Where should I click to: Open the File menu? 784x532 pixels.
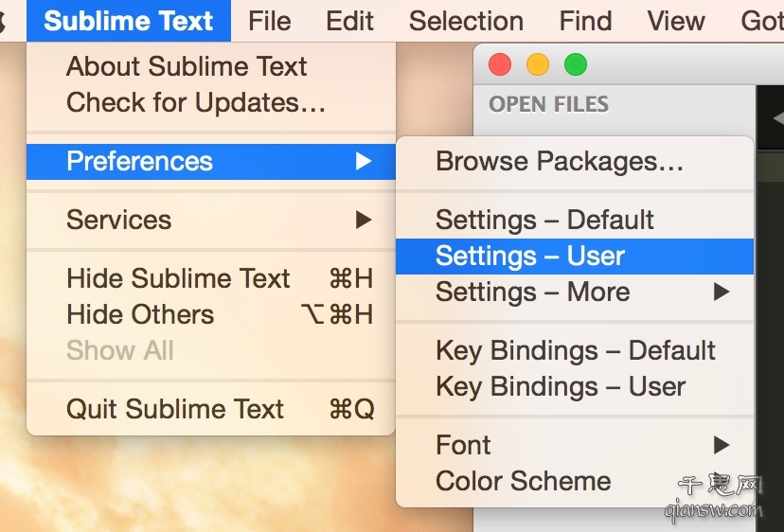click(x=270, y=21)
